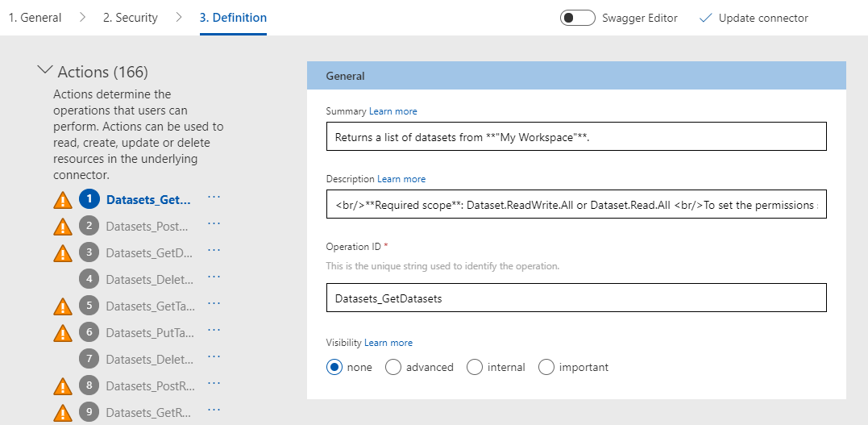Open more options for Datasets_GetR action 9

214,410
